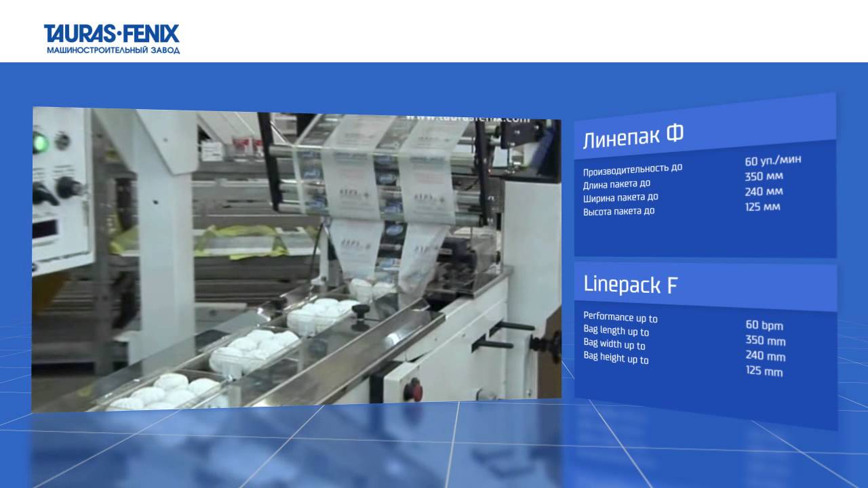Screen dimensions: 868x488
Task: Click the value '60 bpm'
Action: click(764, 325)
